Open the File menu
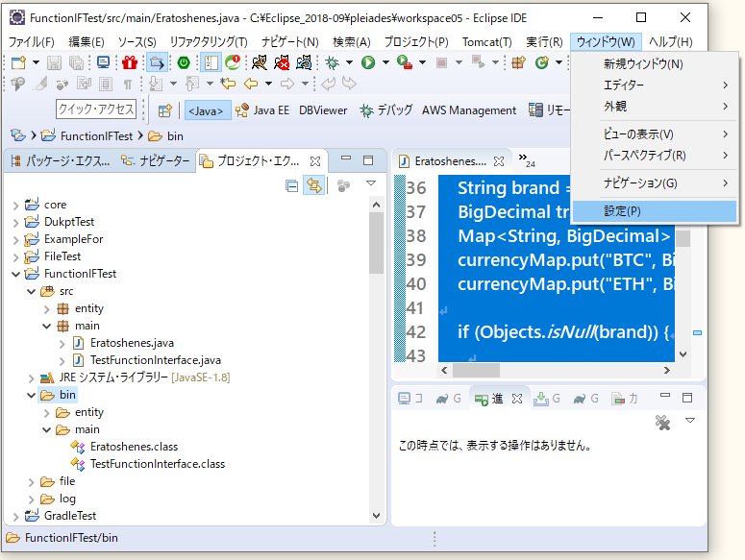This screenshot has width=745, height=560. (32, 42)
